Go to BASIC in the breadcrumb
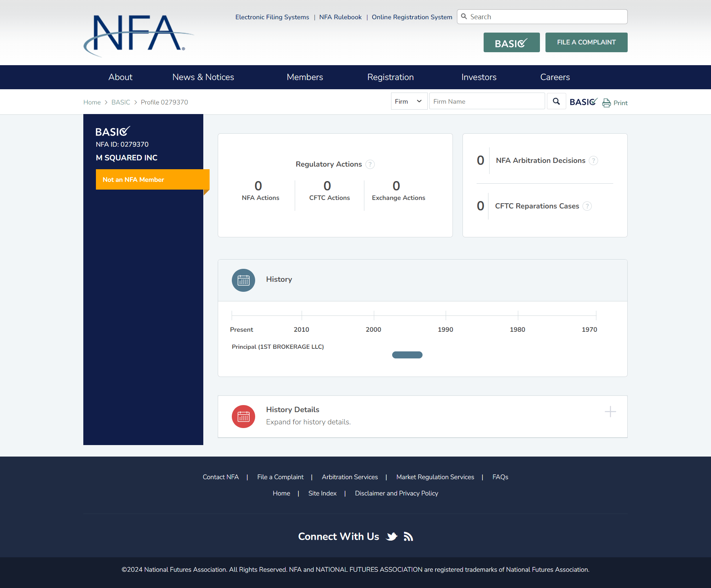This screenshot has height=588, width=711. [121, 102]
